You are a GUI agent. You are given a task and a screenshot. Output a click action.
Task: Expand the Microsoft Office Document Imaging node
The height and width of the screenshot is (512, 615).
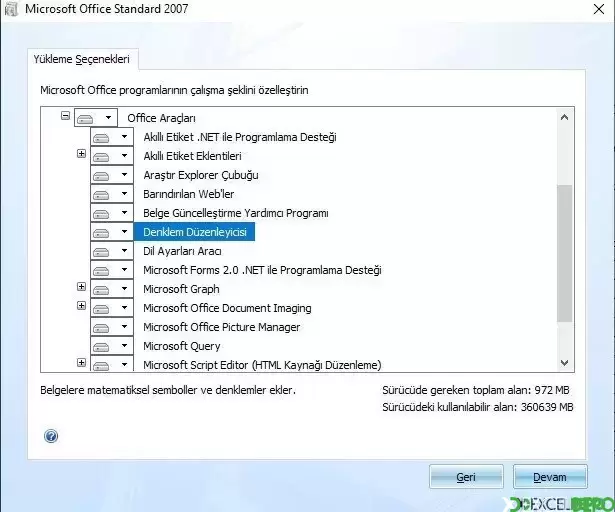[81, 306]
